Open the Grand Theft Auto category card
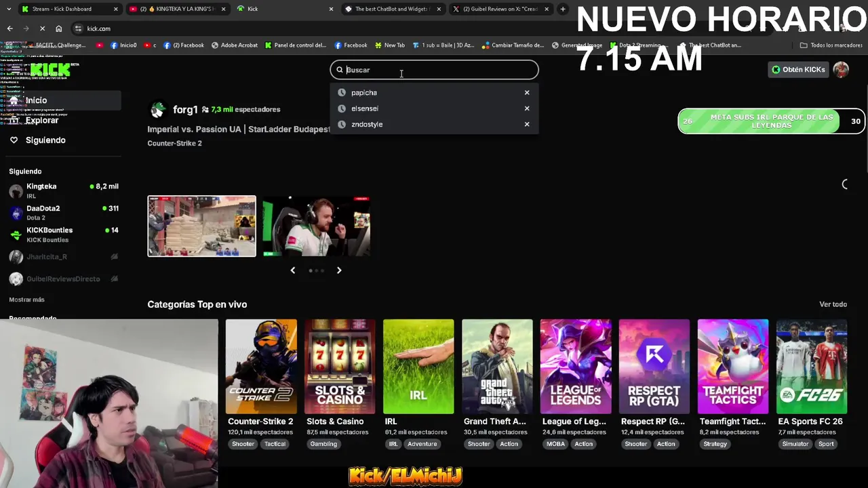868x488 pixels. click(x=497, y=367)
